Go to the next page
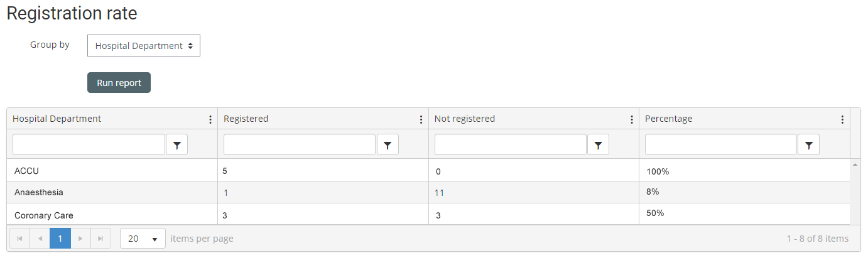 (x=80, y=239)
